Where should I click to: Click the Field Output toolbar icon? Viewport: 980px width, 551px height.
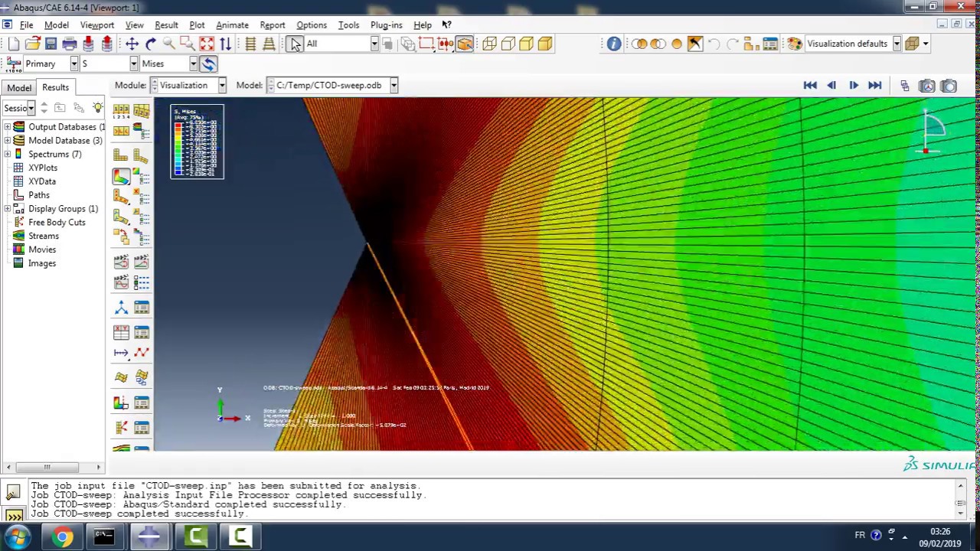coord(13,64)
